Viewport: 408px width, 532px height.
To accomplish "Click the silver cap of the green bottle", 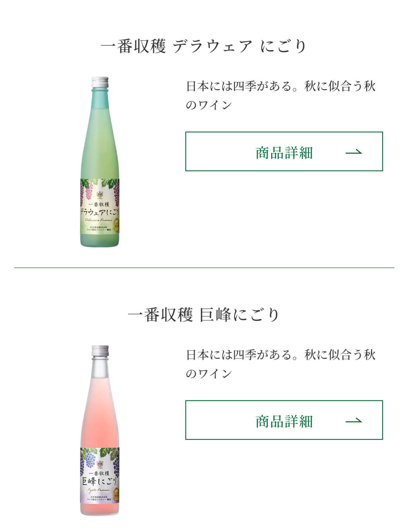I will (100, 82).
